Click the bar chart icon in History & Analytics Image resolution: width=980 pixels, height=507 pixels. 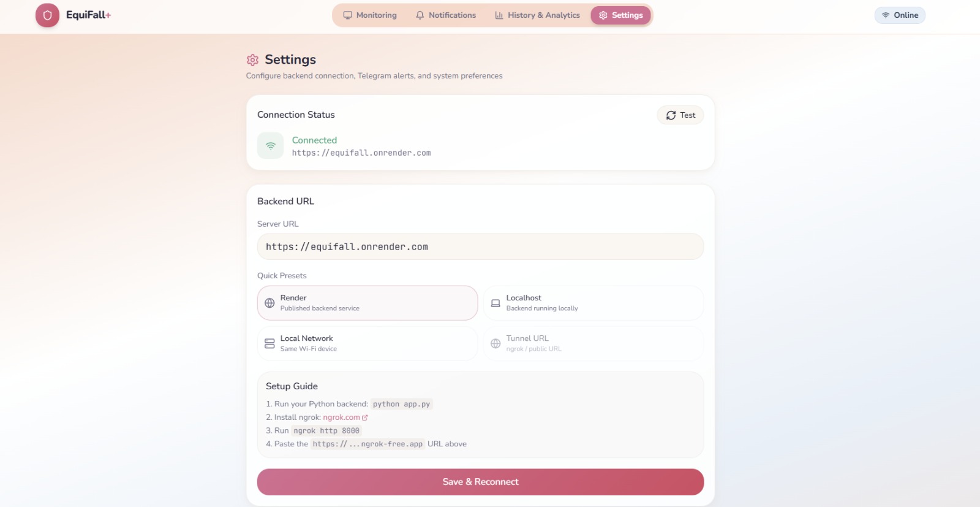coord(499,15)
